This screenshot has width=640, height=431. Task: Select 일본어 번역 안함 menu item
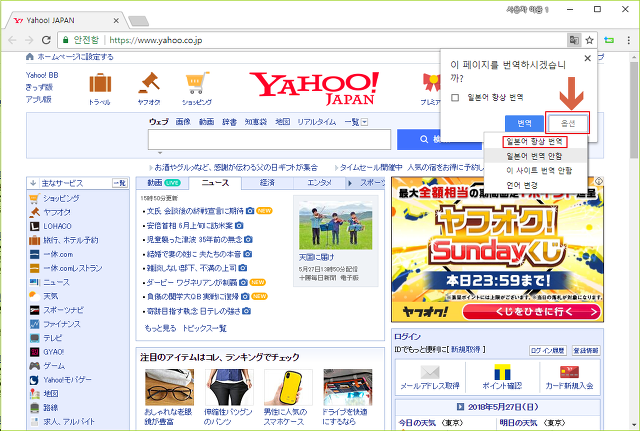click(x=534, y=156)
